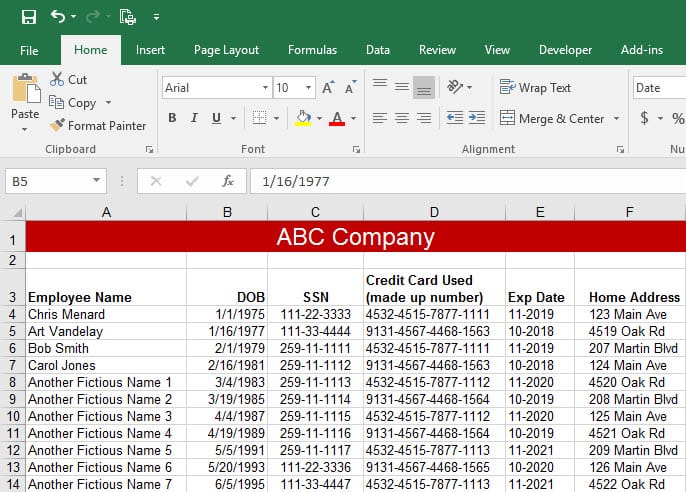Click the Cut scissors icon

click(57, 79)
